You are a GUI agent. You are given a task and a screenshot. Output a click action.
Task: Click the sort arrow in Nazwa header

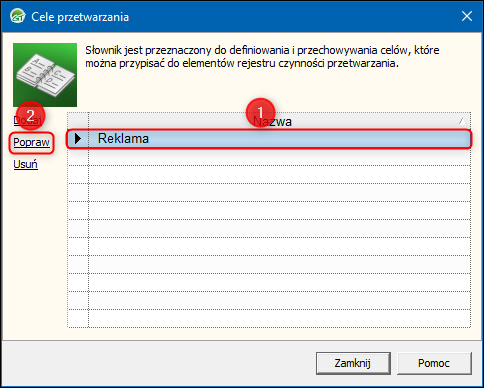[x=462, y=121]
